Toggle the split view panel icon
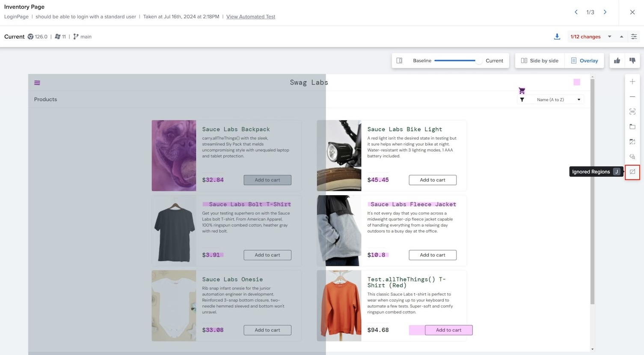This screenshot has height=355, width=644. pos(399,61)
